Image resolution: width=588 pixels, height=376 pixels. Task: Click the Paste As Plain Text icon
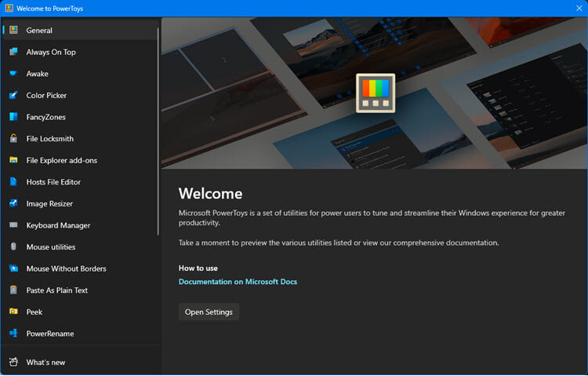coord(13,290)
